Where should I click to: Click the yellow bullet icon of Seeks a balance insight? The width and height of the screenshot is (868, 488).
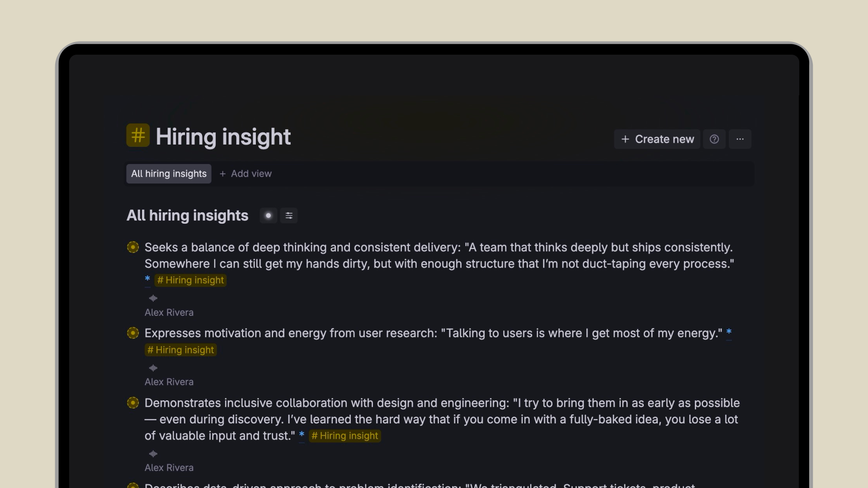click(x=133, y=247)
